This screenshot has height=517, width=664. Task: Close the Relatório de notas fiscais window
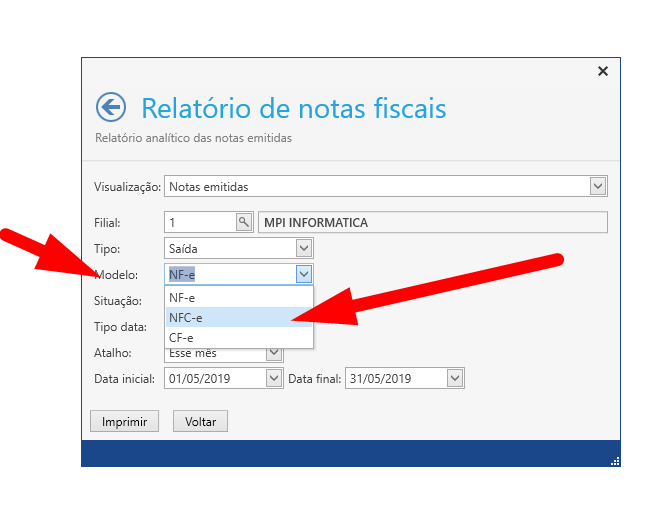point(602,71)
